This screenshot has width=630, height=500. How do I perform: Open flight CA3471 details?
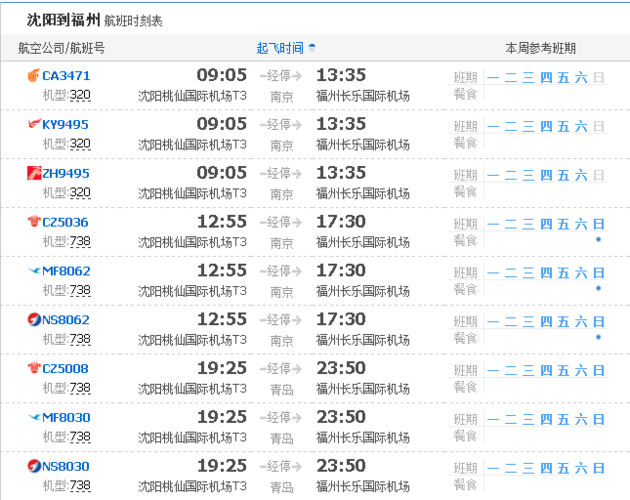(66, 76)
